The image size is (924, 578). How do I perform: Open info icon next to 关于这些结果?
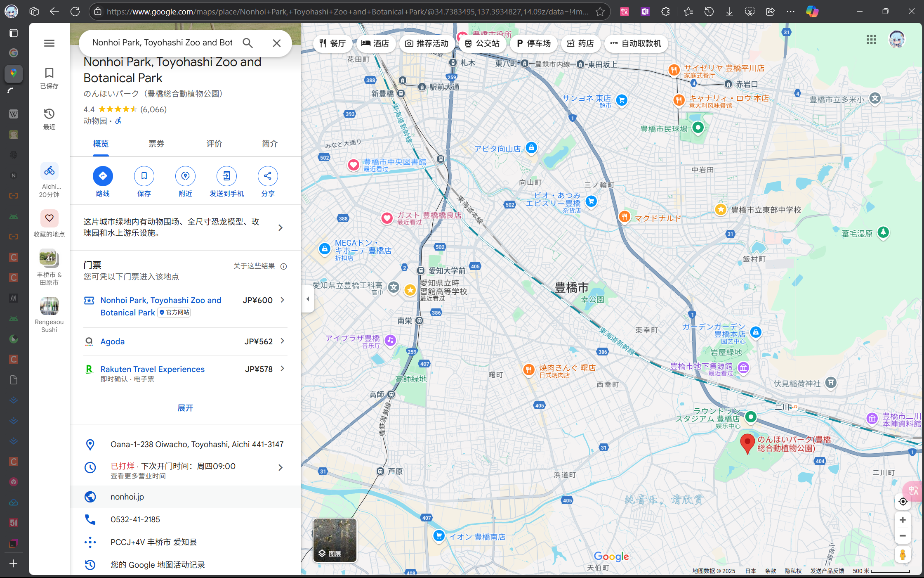click(x=284, y=266)
